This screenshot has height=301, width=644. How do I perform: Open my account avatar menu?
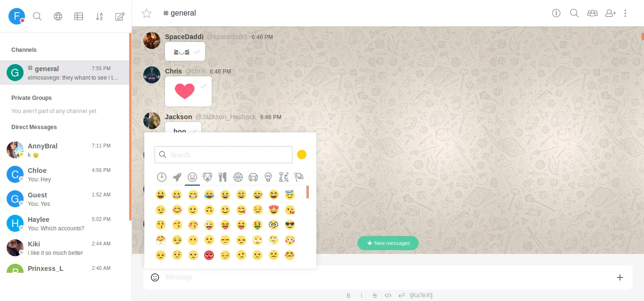(17, 16)
